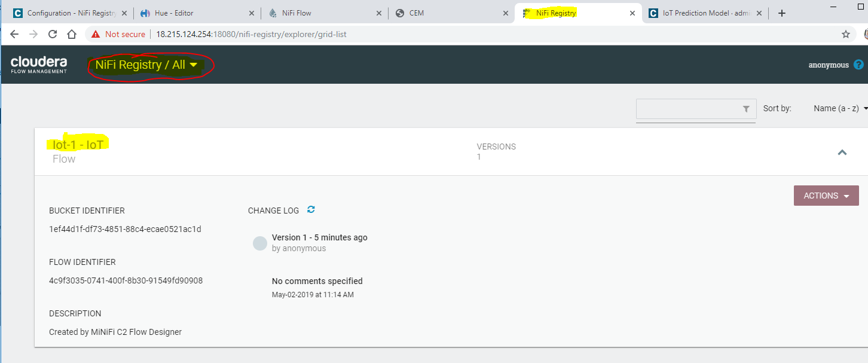Click the DESCRIPTION label
This screenshot has height=363, width=868.
point(75,313)
